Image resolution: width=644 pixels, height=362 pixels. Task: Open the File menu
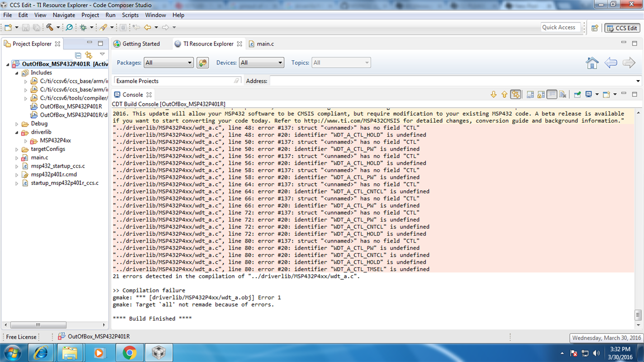pyautogui.click(x=8, y=15)
